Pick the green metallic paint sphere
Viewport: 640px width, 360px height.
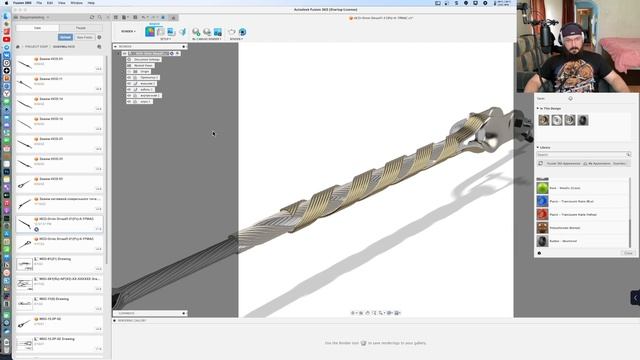pyautogui.click(x=542, y=188)
